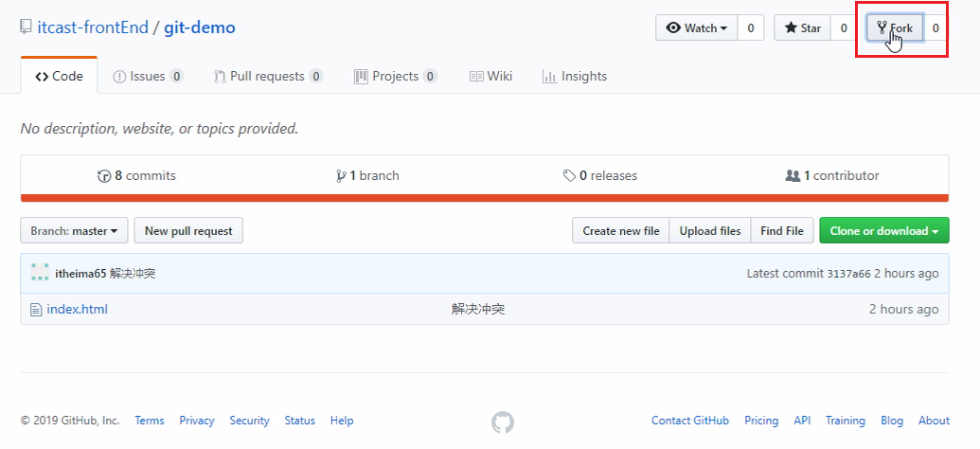Open the Insights tab

575,77
